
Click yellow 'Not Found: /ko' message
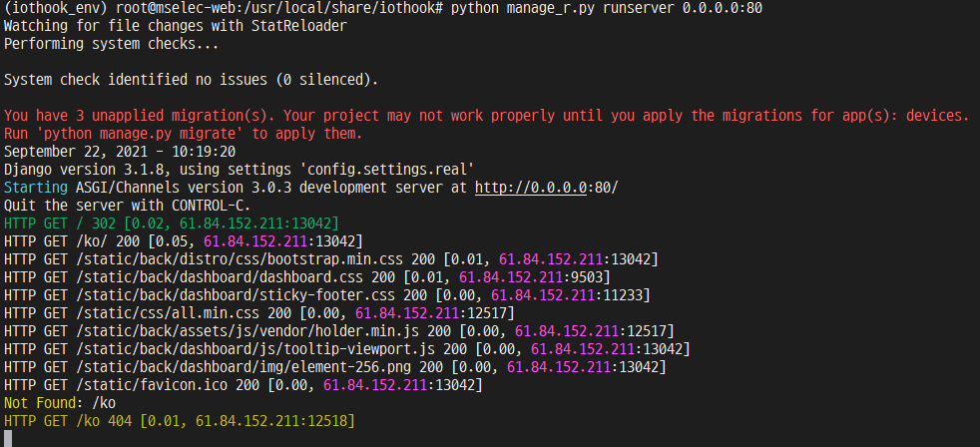[59, 403]
